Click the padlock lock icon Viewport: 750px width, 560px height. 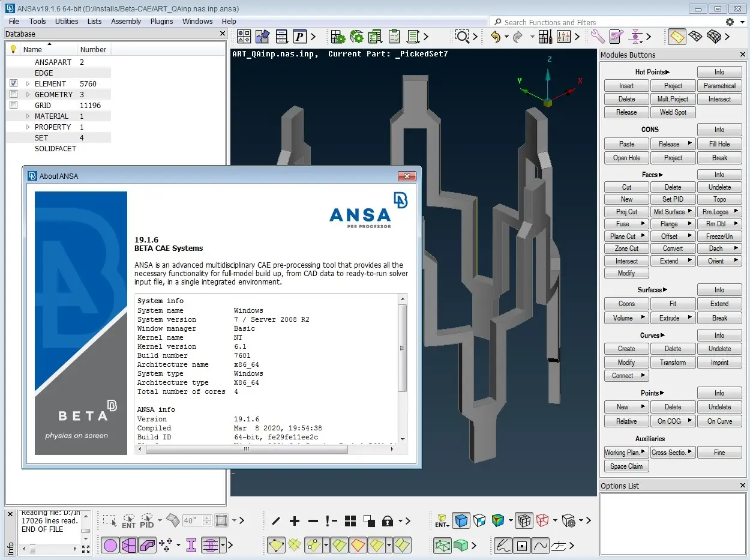(x=388, y=521)
